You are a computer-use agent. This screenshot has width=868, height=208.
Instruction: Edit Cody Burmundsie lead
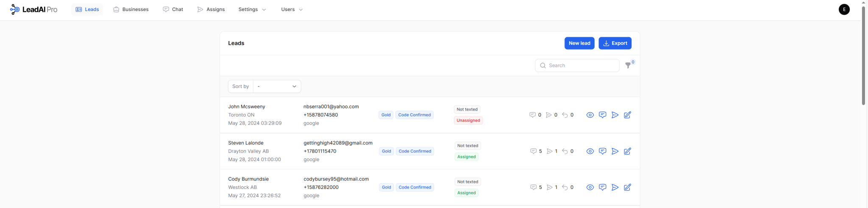pyautogui.click(x=627, y=187)
